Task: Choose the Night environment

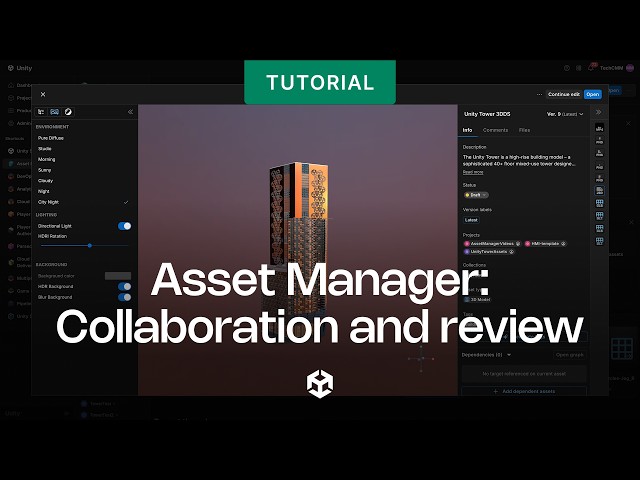Action: click(x=44, y=191)
